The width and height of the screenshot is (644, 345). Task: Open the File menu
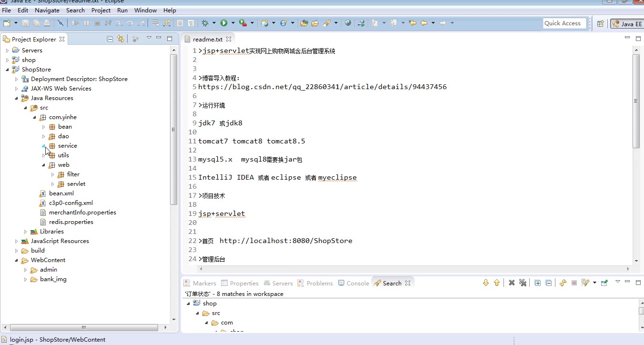pos(7,10)
